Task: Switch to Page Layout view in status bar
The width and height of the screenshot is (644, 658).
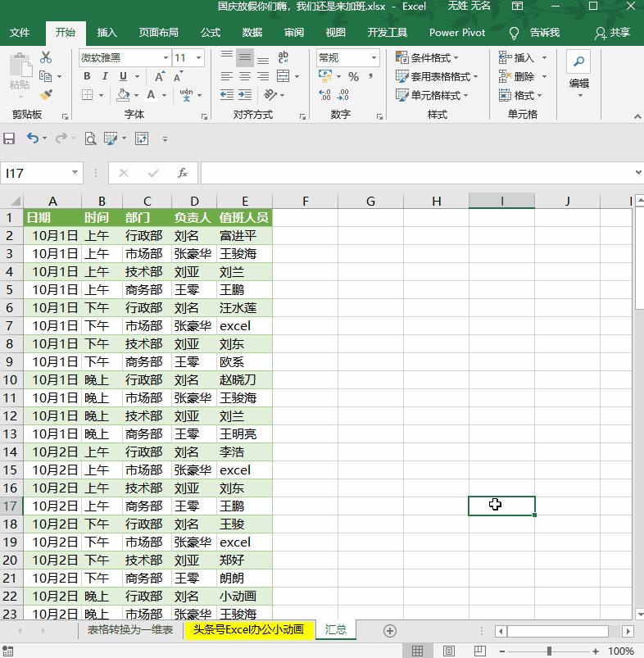Action: (448, 651)
